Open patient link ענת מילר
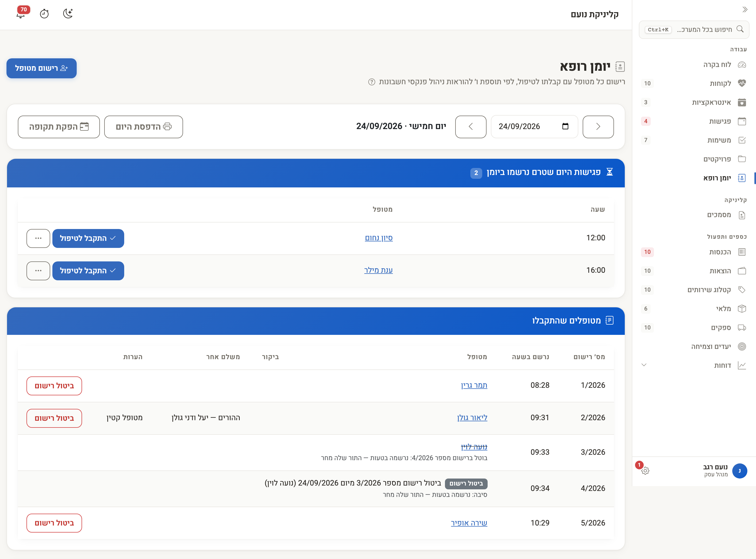The image size is (756, 559). (x=378, y=270)
